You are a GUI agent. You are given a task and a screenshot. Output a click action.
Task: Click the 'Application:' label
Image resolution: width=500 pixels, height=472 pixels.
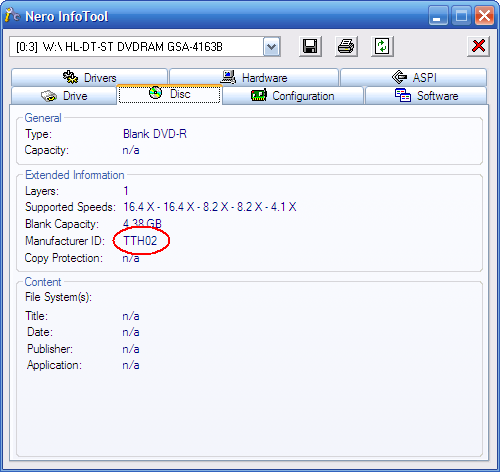54,365
